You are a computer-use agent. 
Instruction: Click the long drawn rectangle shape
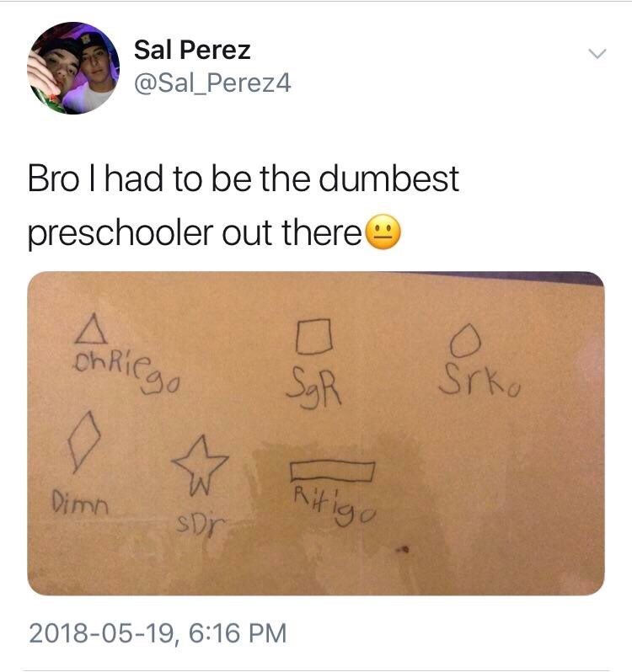pyautogui.click(x=332, y=472)
